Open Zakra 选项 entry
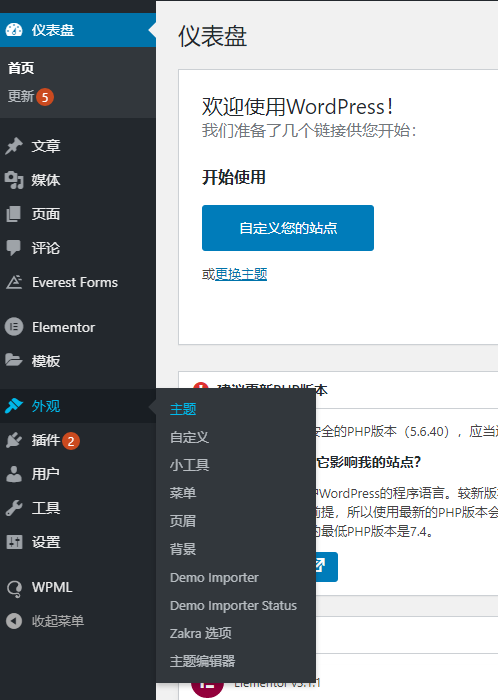The height and width of the screenshot is (700, 498). [x=201, y=633]
